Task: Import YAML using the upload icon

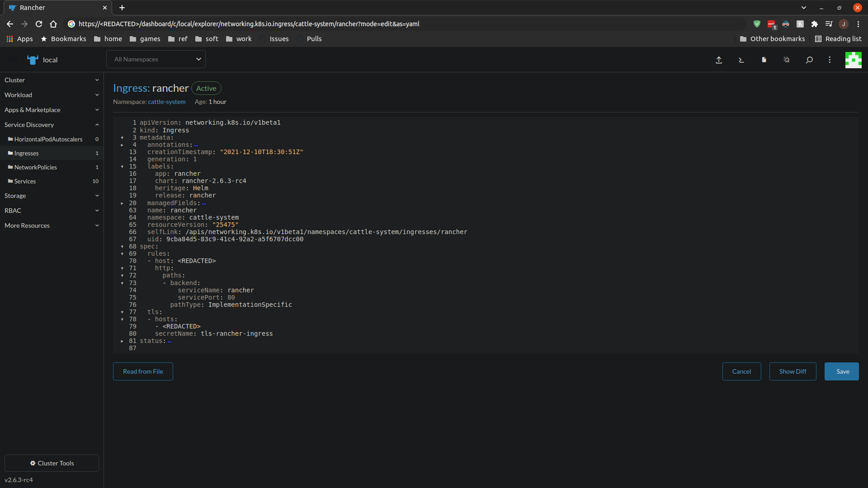Action: point(719,60)
